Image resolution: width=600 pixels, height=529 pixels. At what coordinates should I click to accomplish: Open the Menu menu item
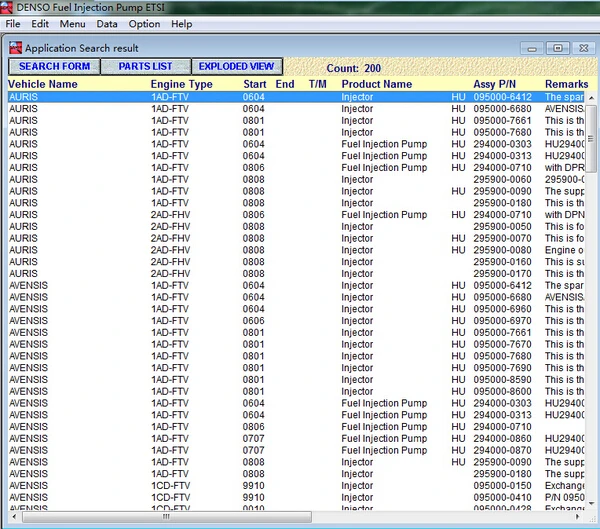click(x=72, y=24)
